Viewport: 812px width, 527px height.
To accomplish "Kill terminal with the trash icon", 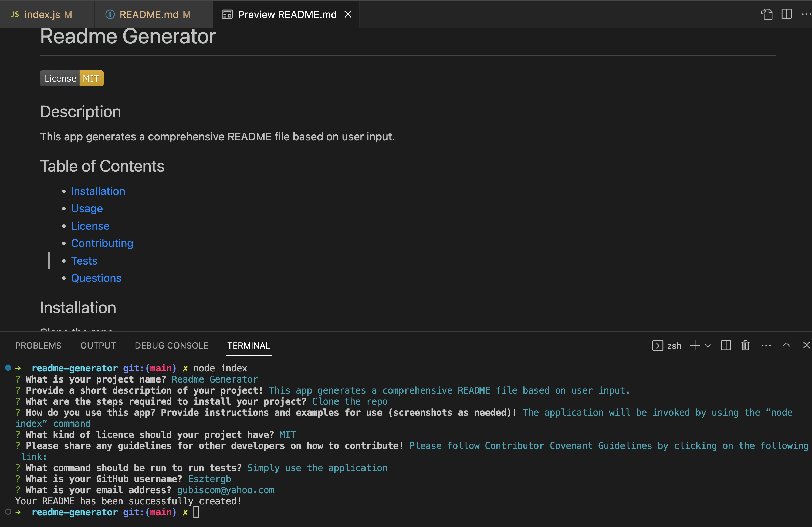I will tap(746, 345).
